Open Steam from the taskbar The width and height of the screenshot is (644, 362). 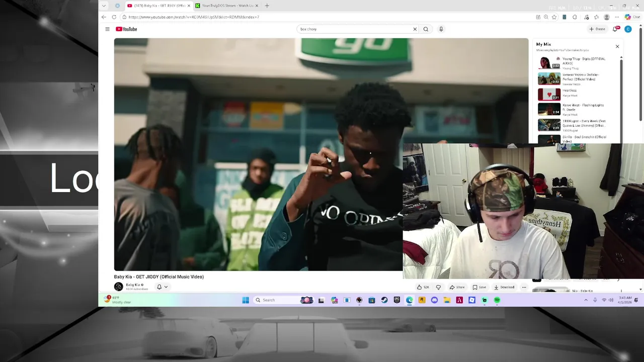coord(384,300)
